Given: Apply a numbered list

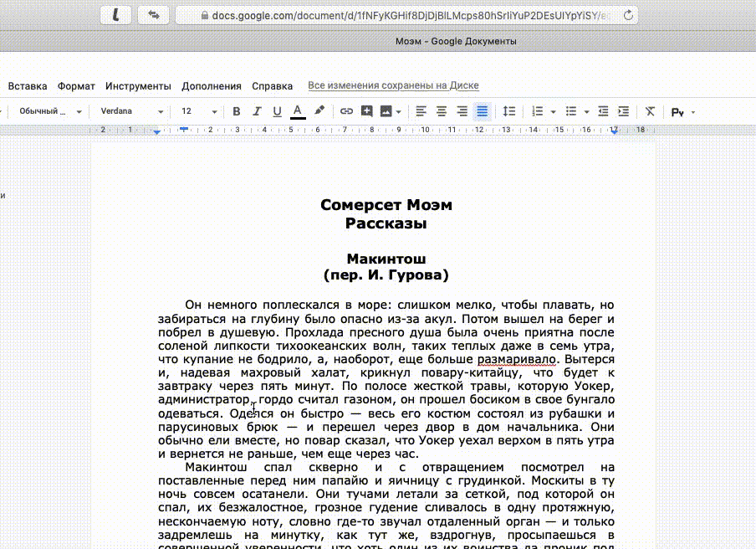Looking at the screenshot, I should 537,111.
